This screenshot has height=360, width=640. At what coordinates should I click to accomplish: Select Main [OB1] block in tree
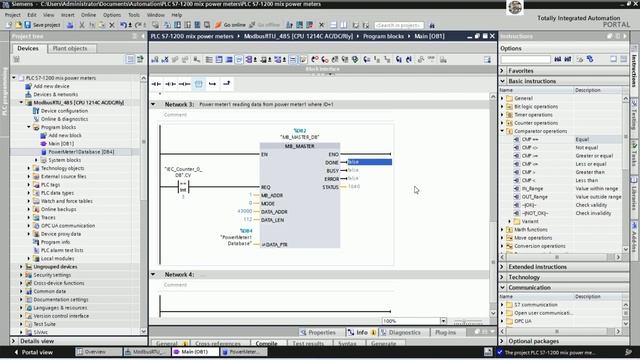[61, 143]
